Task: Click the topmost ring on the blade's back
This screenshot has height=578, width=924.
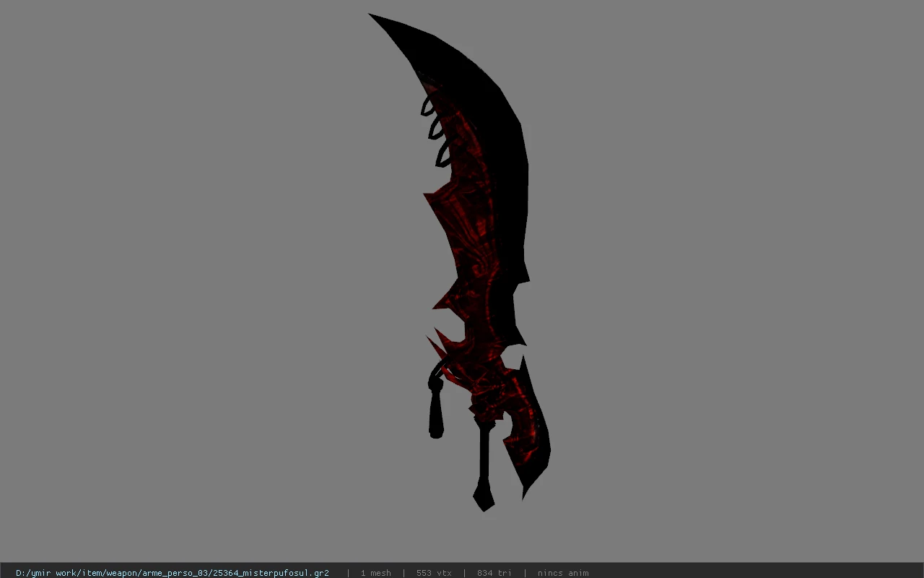Action: pyautogui.click(x=427, y=106)
